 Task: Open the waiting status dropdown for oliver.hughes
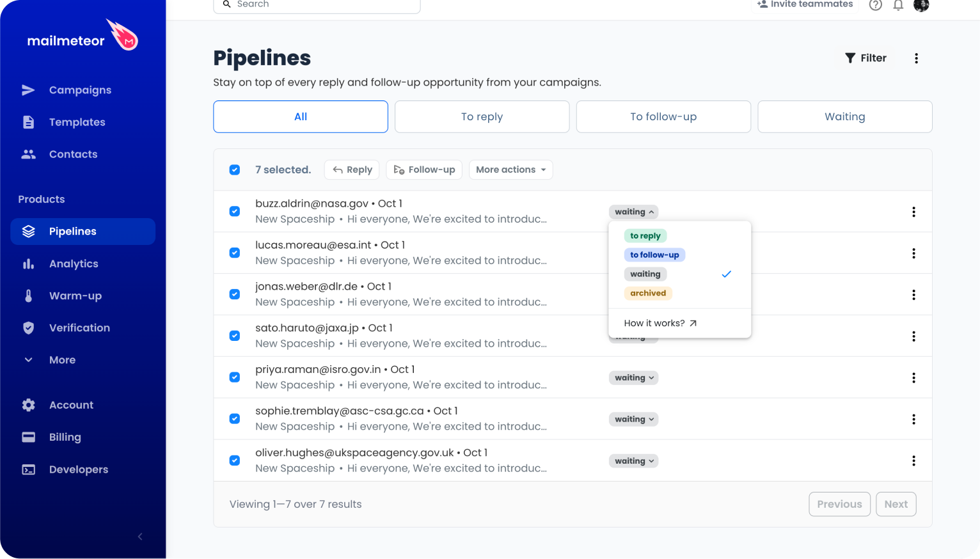633,461
